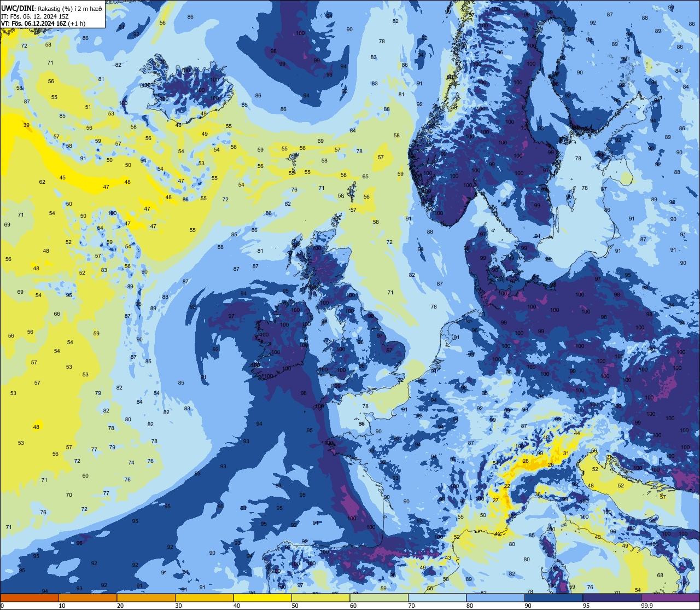Click the '28' humidity value over the Alps
This screenshot has height=610, width=700.
pyautogui.click(x=526, y=461)
